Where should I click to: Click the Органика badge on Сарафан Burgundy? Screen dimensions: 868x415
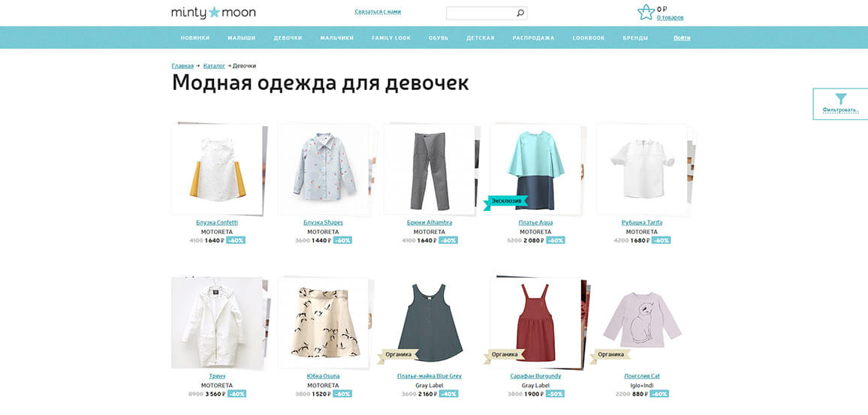[504, 355]
